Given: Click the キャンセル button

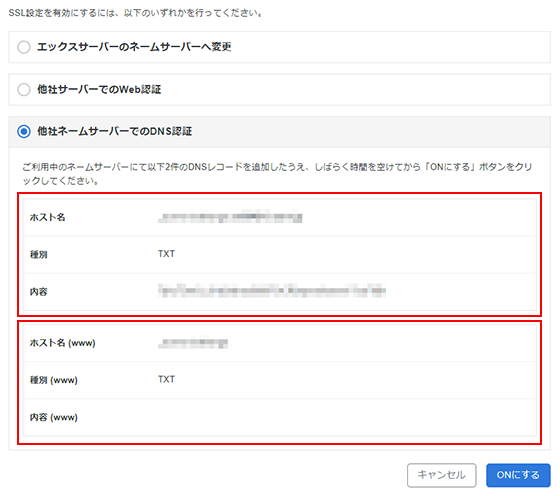Looking at the screenshot, I should point(441,475).
